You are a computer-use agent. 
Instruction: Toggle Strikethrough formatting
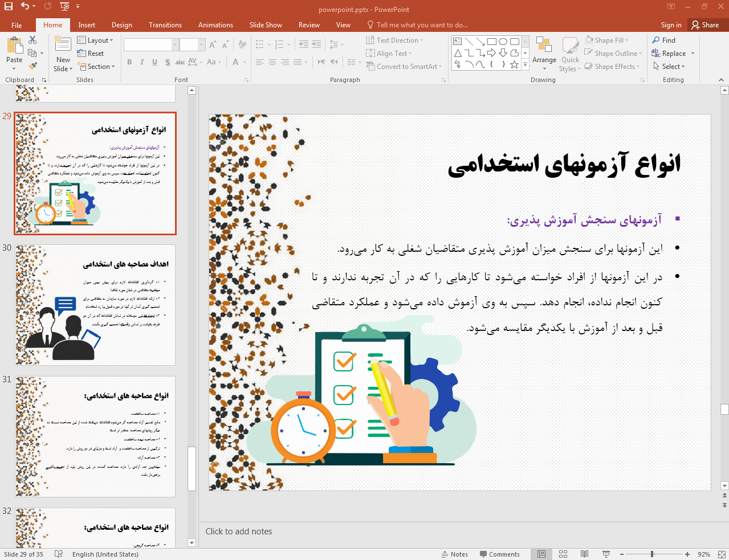click(x=180, y=62)
